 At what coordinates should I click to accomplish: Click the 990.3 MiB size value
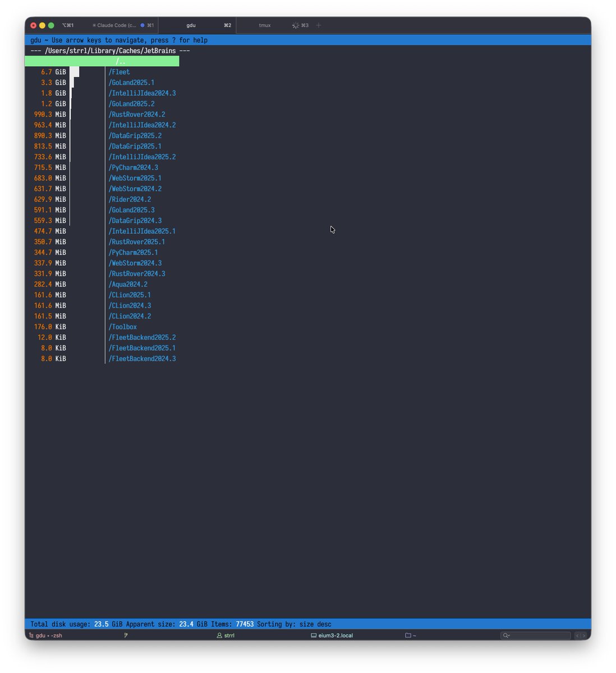coord(50,114)
